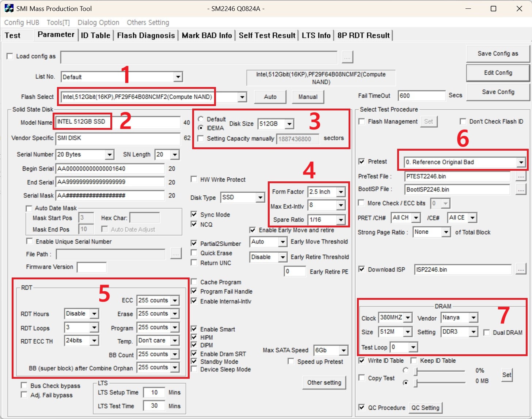Toggle HW Write Protect checkbox
Screen dimensions: 532x419
194,179
